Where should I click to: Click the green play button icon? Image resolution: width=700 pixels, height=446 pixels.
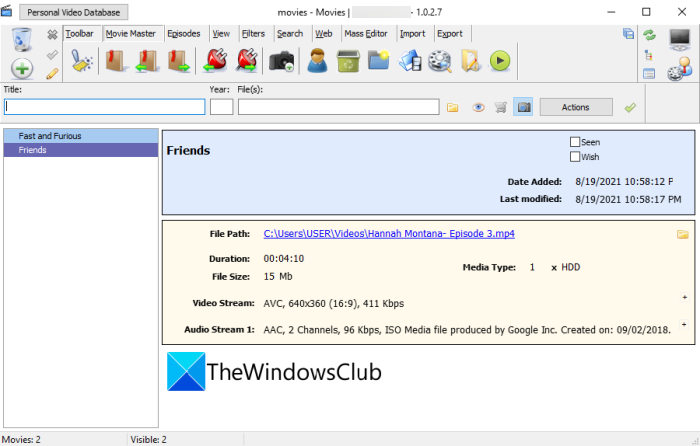pos(500,61)
